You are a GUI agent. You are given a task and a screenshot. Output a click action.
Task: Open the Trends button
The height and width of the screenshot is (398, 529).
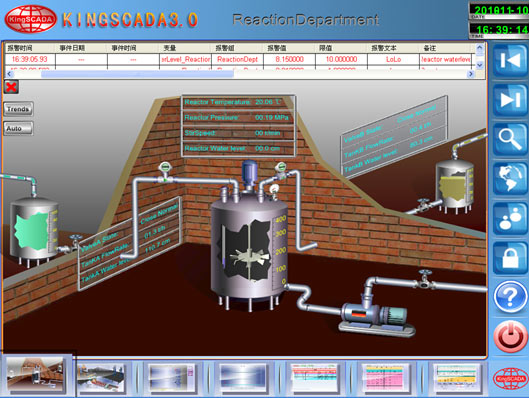[18, 109]
